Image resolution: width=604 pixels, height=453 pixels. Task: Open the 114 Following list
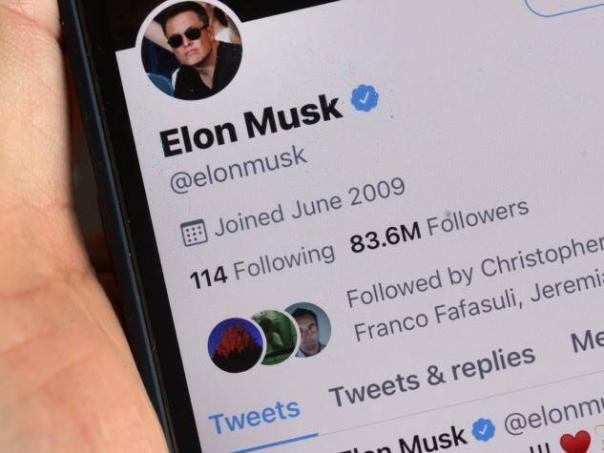(x=262, y=265)
